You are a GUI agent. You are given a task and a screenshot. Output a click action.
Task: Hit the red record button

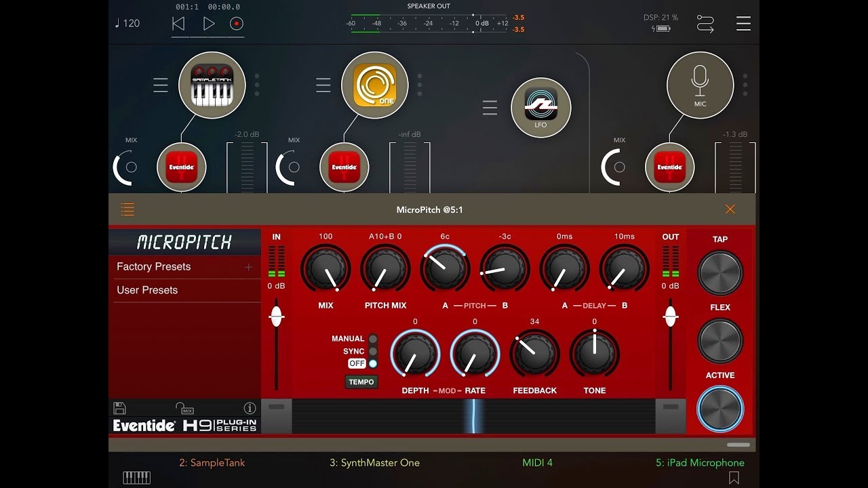pos(236,24)
